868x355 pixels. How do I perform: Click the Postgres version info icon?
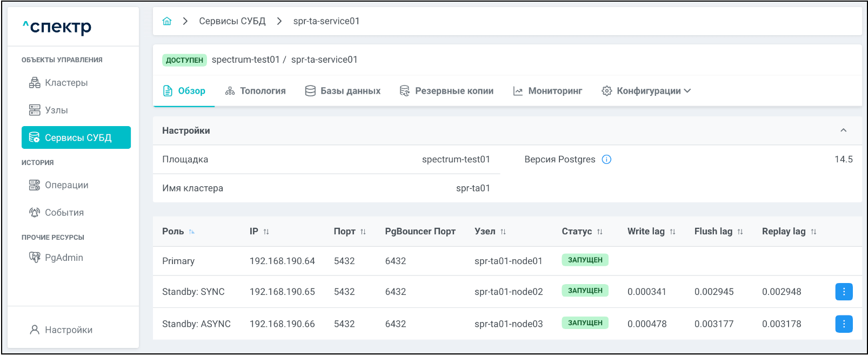(606, 160)
